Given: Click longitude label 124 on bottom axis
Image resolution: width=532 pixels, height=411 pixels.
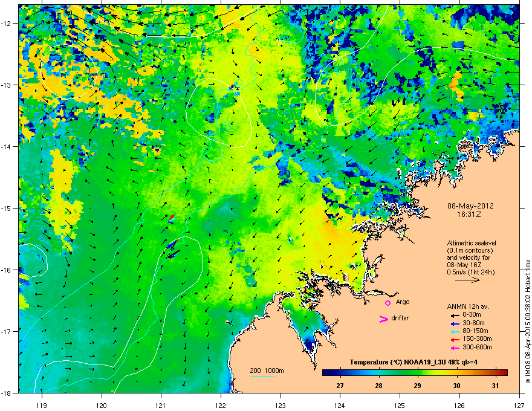Looking at the screenshot, I should (340, 405).
